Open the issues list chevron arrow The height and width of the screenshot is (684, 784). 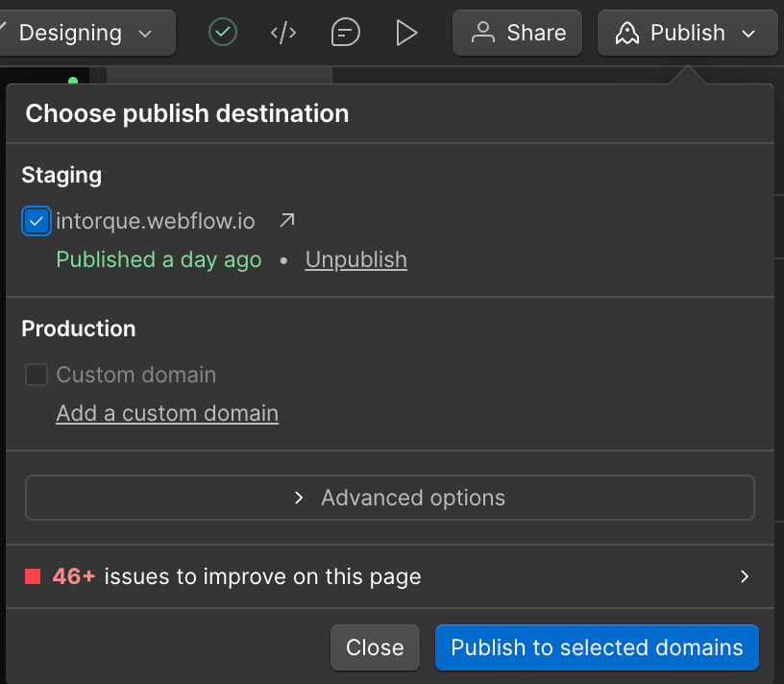tap(745, 576)
